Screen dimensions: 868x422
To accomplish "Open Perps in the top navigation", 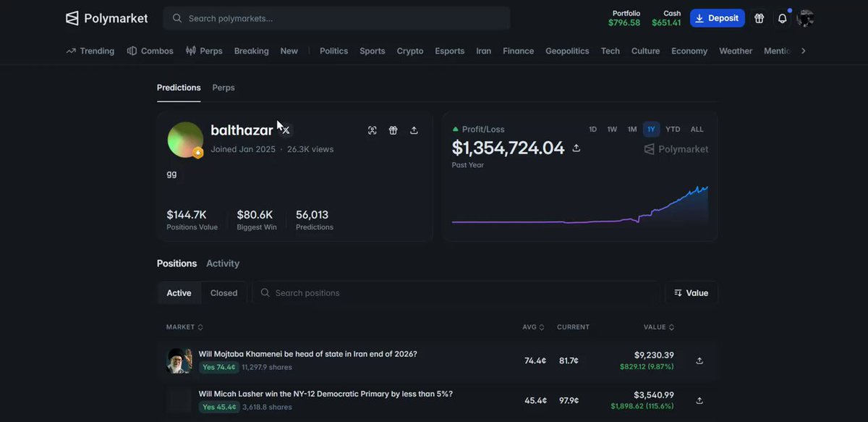I will [x=204, y=51].
